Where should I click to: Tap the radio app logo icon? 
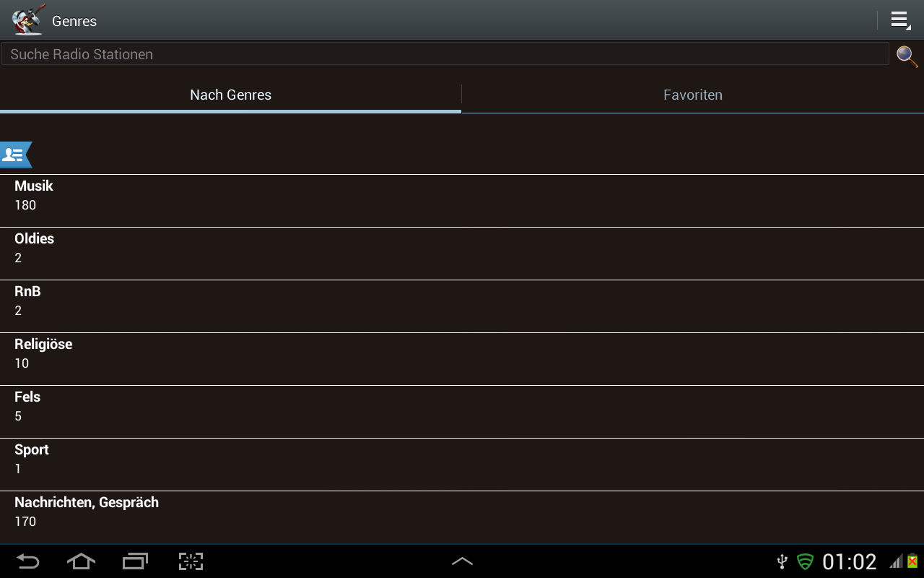click(x=29, y=20)
